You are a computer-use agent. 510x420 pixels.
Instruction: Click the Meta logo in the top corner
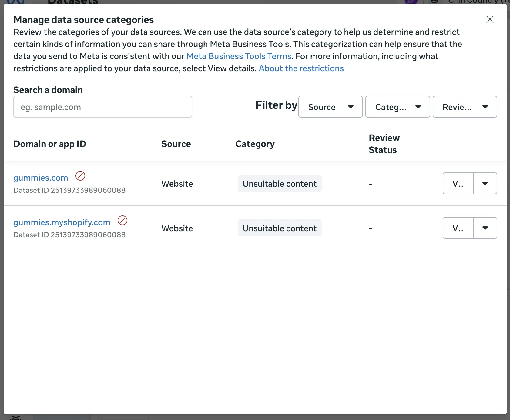click(16, 2)
